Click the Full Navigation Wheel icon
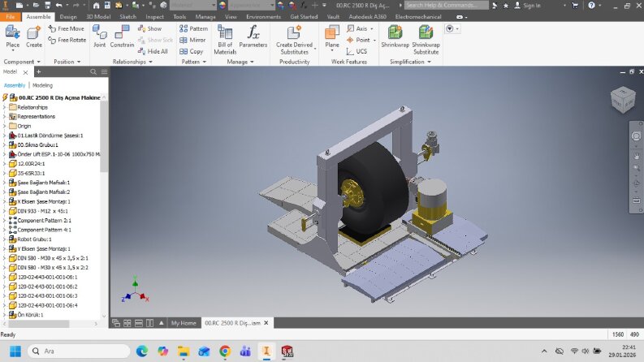 click(x=636, y=136)
